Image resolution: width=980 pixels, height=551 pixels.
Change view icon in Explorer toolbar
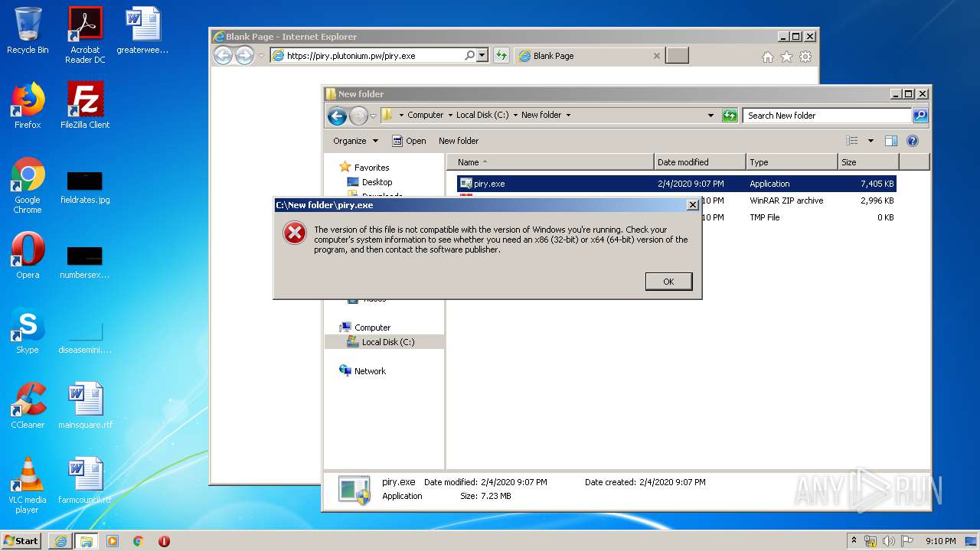click(x=852, y=141)
